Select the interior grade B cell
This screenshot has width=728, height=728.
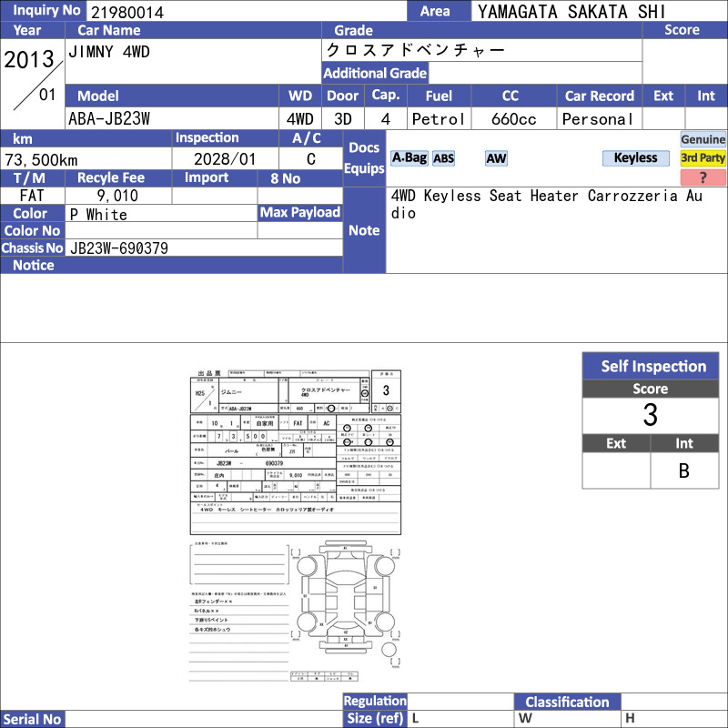coord(684,470)
